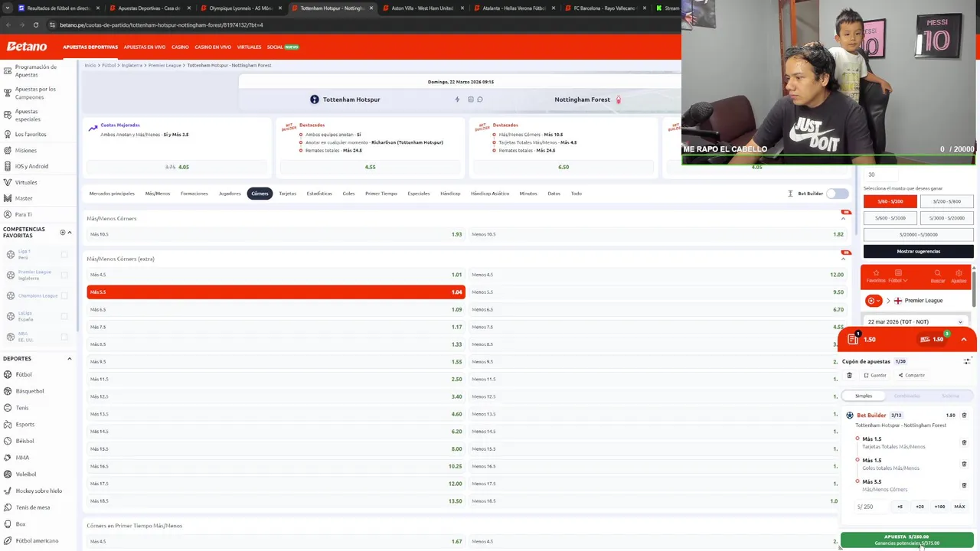This screenshot has height=551, width=980.
Task: Click the lightning bolt icon in match header
Action: (457, 99)
